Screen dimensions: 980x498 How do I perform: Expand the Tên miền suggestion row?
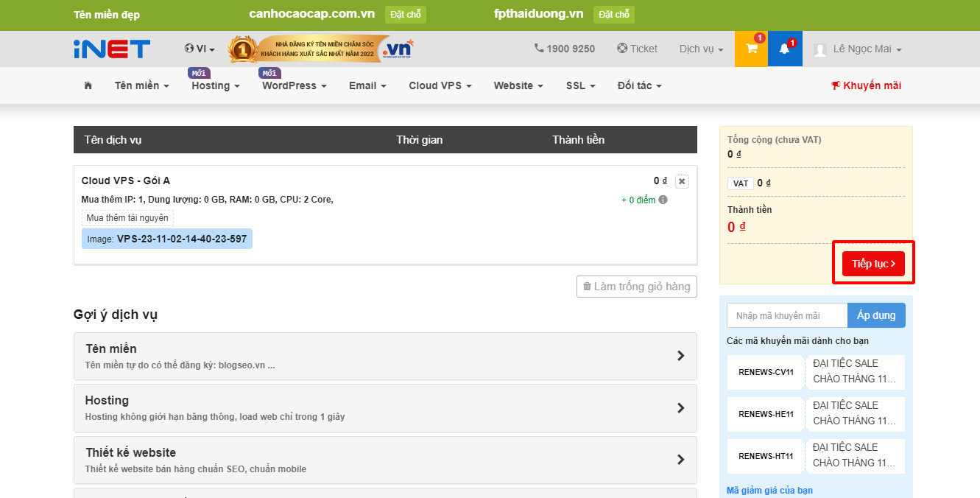[x=385, y=356]
